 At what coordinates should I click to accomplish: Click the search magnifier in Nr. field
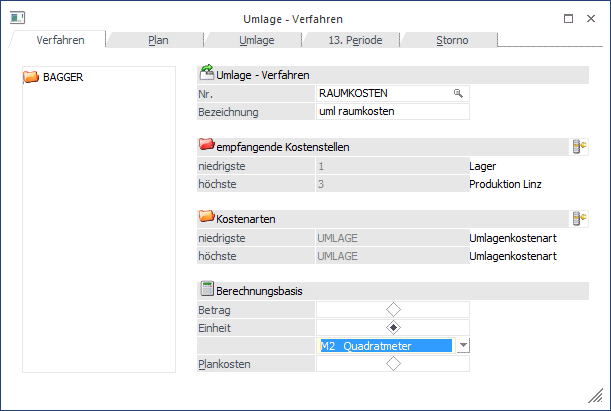pyautogui.click(x=458, y=93)
